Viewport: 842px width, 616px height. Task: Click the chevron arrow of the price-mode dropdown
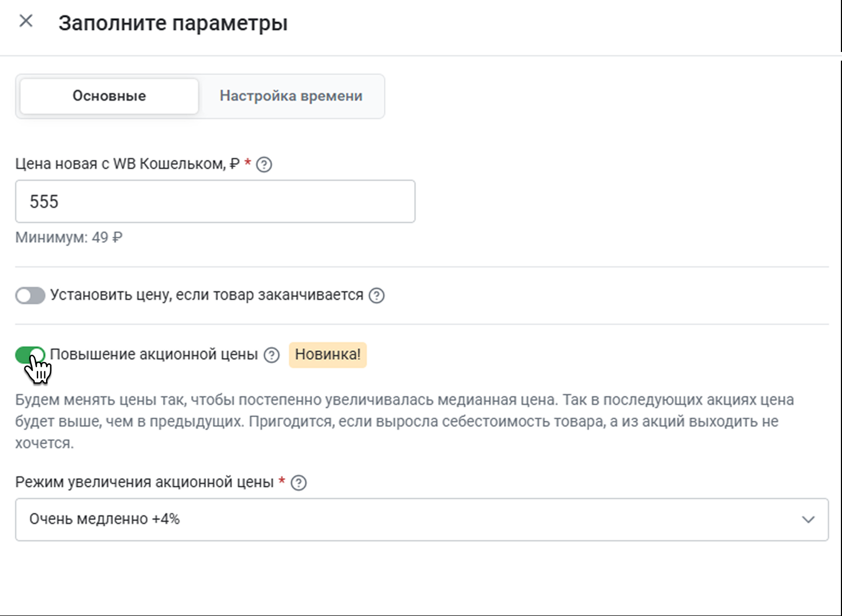[808, 520]
